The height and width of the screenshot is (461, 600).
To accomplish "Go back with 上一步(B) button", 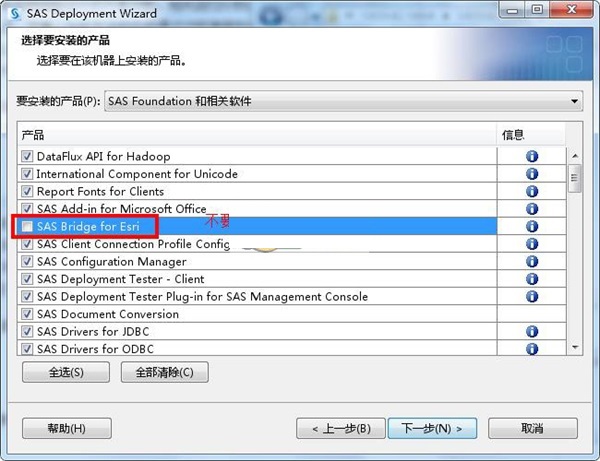I will (x=341, y=428).
